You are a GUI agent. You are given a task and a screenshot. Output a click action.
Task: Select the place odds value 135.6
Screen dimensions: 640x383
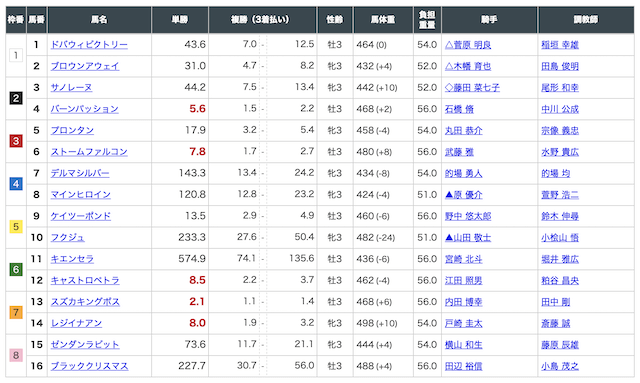tap(302, 258)
